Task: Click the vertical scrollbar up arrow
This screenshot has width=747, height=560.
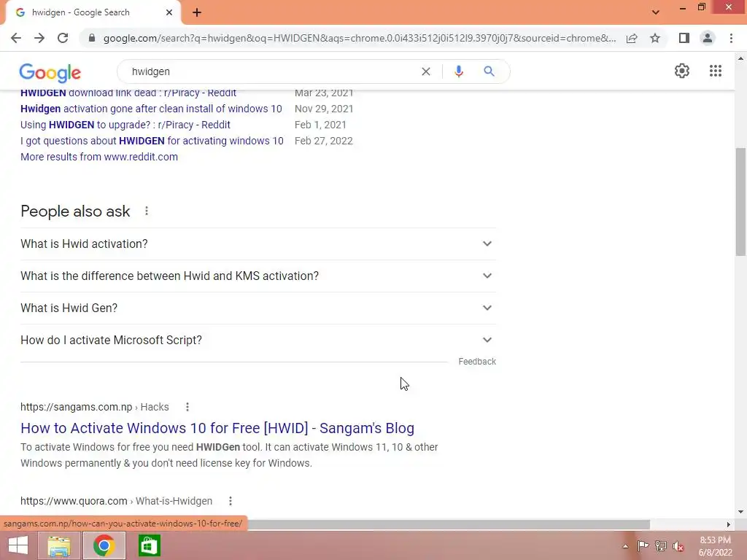Action: (740, 58)
